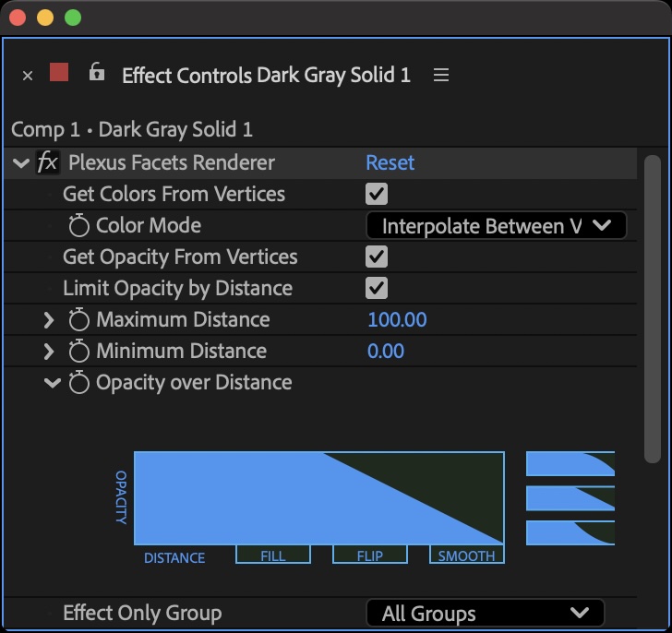This screenshot has width=672, height=633.
Task: Click the Comp 1 • Dark Gray Solid 1 label
Action: click(132, 129)
